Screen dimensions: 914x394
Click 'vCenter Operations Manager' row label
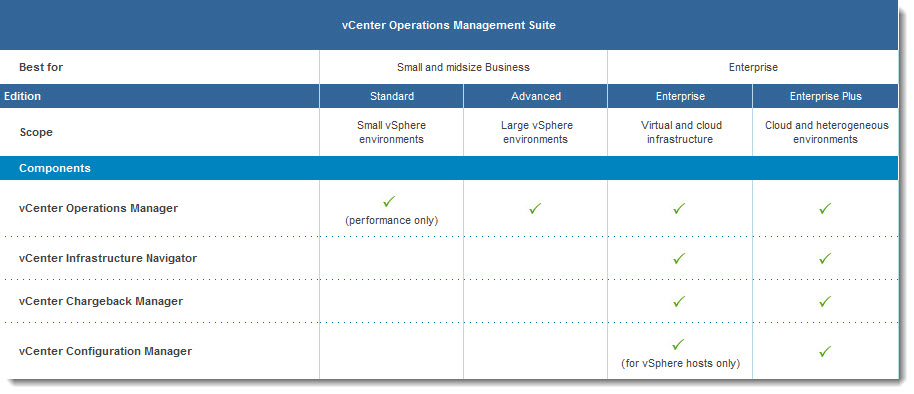click(x=99, y=208)
